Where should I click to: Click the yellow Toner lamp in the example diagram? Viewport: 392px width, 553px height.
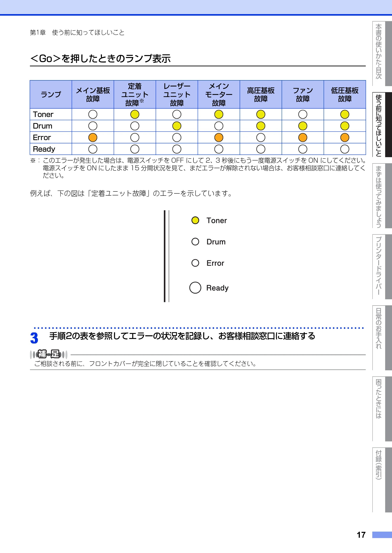coord(195,220)
